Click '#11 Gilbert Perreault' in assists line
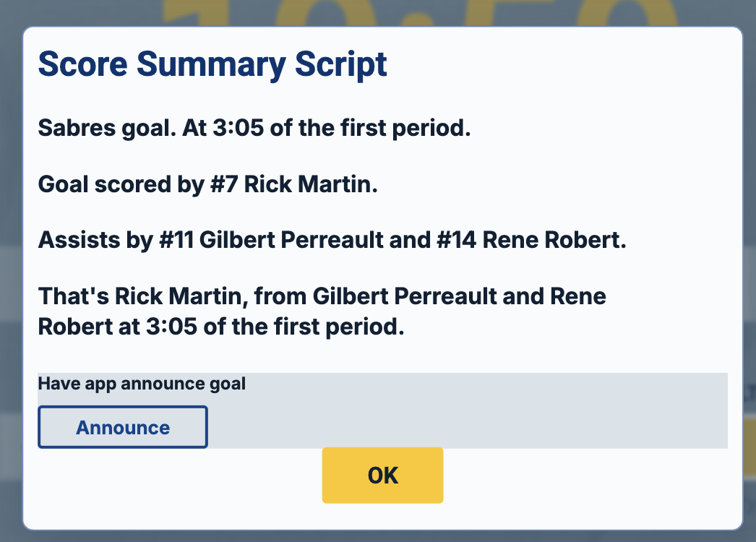The image size is (756, 542). pyautogui.click(x=271, y=240)
